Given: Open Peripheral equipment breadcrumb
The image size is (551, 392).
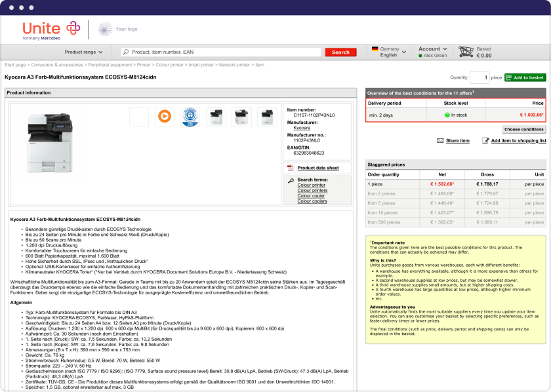Looking at the screenshot, I should point(110,65).
